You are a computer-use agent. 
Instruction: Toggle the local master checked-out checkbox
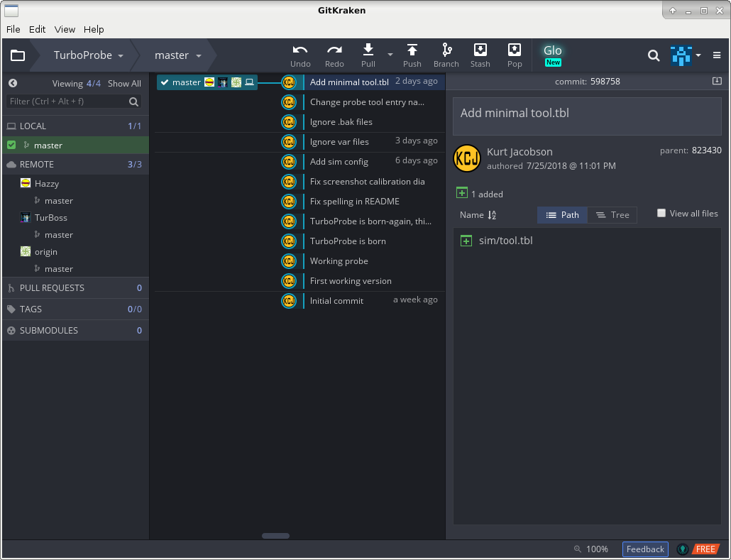[11, 145]
